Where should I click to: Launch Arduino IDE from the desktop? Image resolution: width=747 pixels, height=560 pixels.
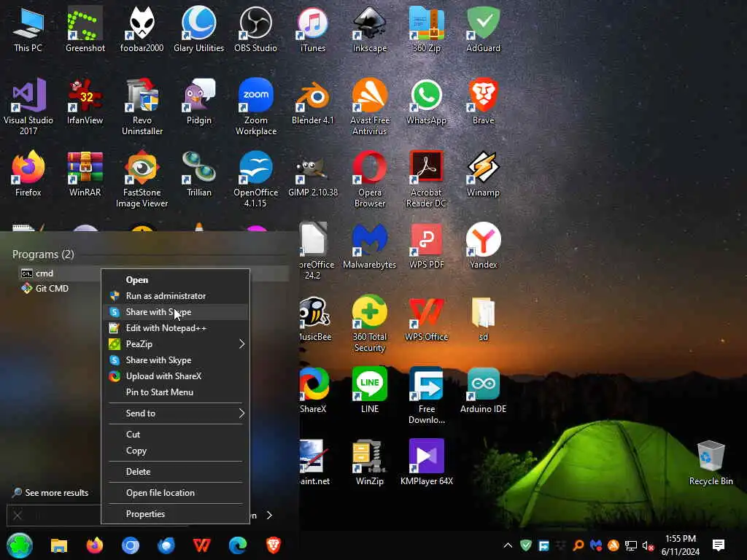coord(483,390)
